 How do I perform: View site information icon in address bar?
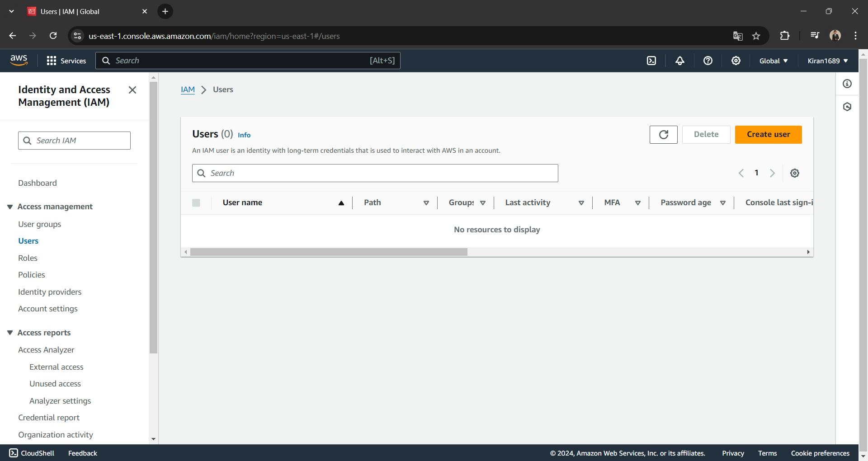click(77, 36)
